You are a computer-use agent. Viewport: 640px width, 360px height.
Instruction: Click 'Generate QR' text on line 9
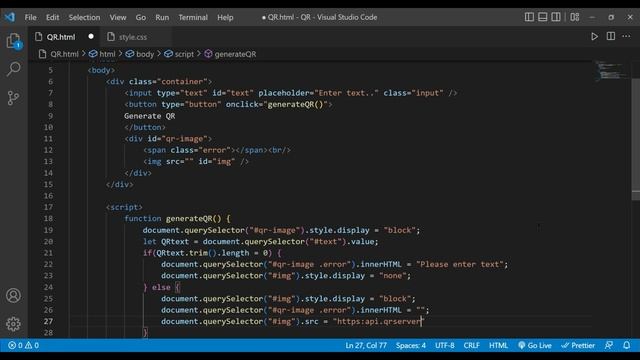pos(150,116)
